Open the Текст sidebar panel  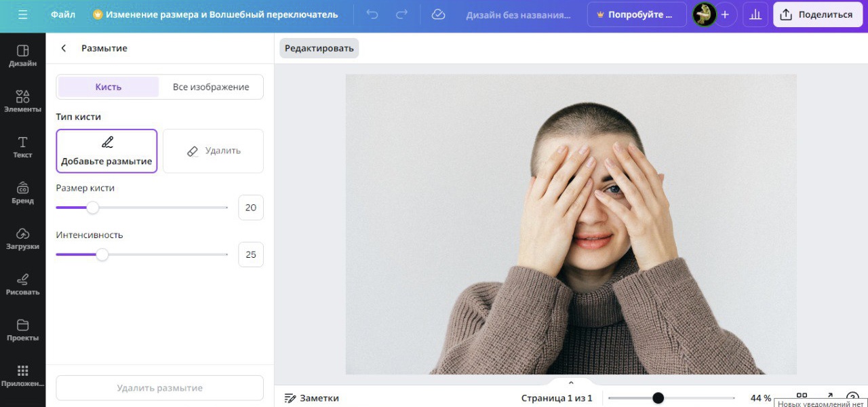coord(22,147)
